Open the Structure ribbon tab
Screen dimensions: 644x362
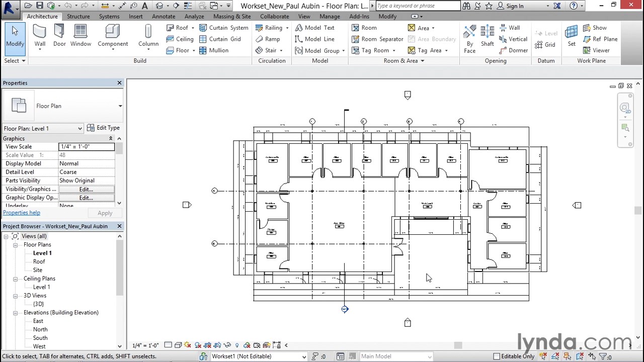pyautogui.click(x=78, y=16)
